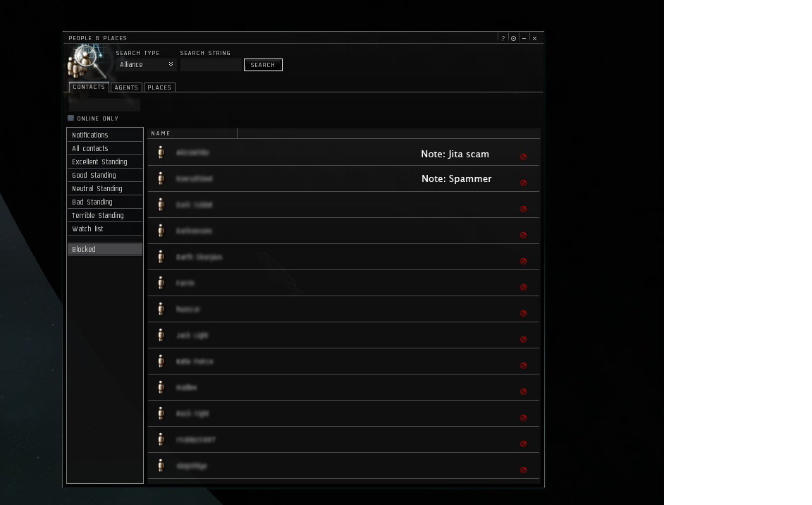Select All contacts in the sidebar

(105, 148)
